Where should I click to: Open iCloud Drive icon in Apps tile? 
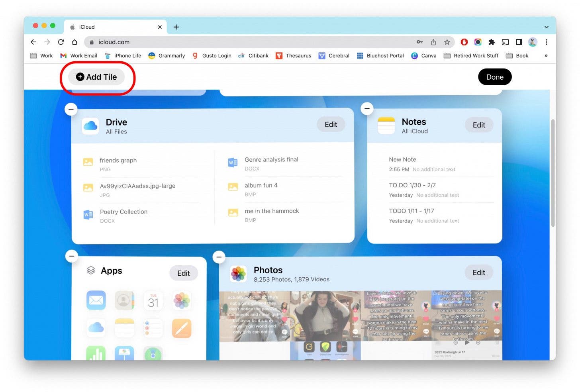pyautogui.click(x=96, y=328)
